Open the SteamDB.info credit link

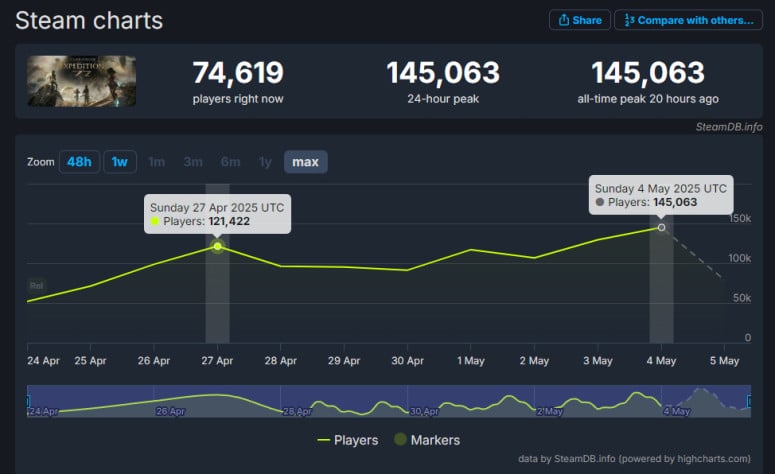click(729, 127)
